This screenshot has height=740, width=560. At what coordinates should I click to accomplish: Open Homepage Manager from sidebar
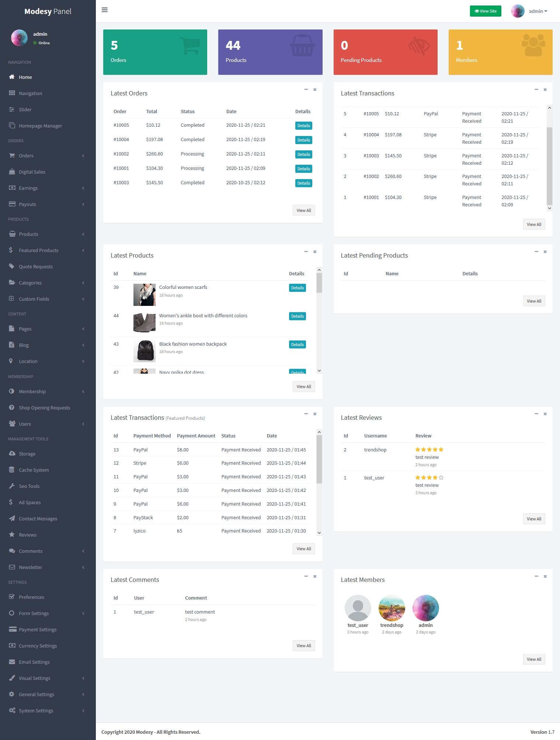tap(40, 126)
